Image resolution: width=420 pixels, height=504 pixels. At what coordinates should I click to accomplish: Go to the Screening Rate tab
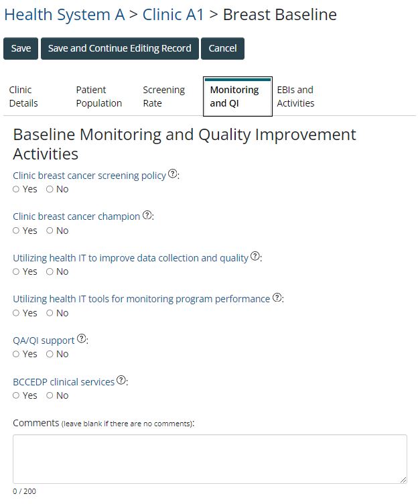click(163, 97)
